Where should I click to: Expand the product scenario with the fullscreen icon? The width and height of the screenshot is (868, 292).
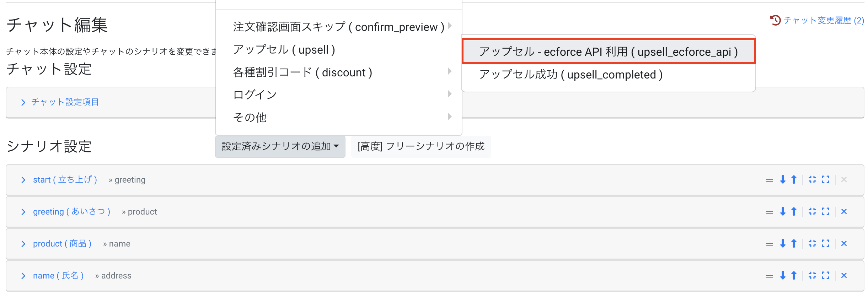[825, 244]
